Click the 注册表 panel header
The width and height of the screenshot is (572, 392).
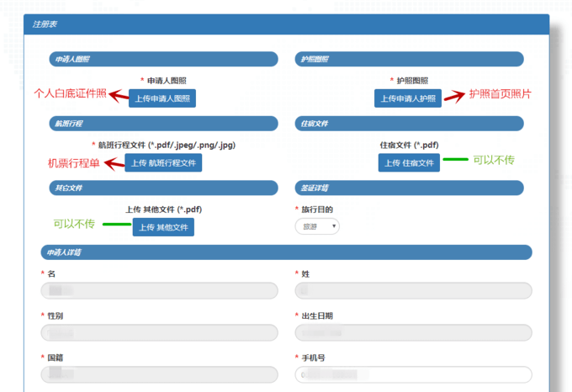pos(286,24)
